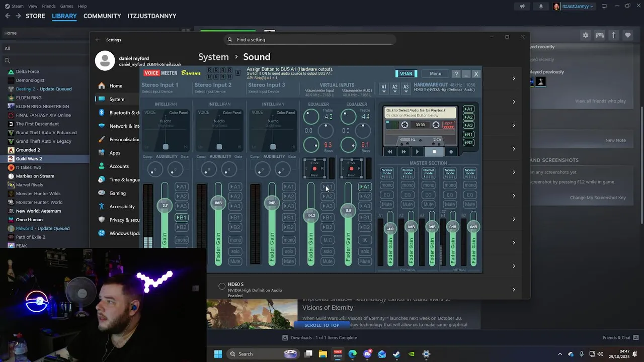
Task: Toggle the K button on AUX strip
Action: [365, 240]
